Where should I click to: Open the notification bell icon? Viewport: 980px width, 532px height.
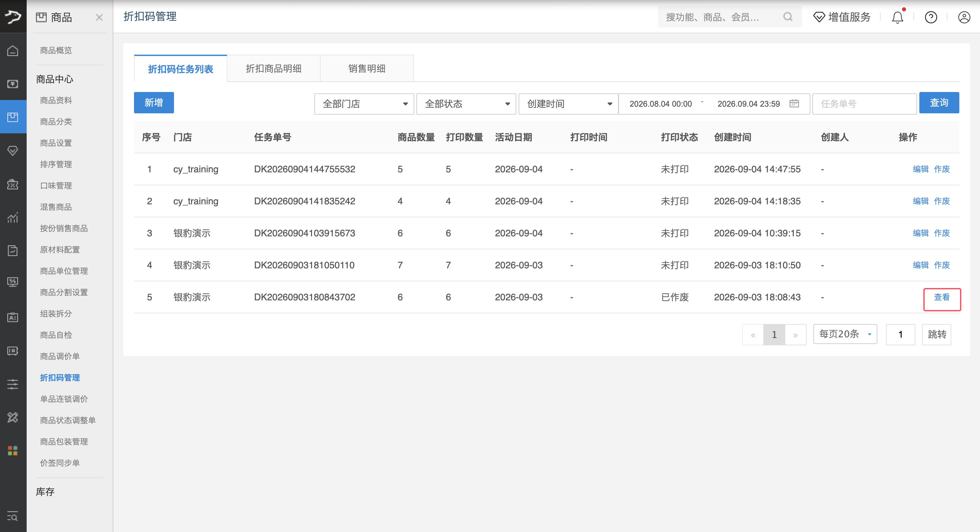point(897,17)
